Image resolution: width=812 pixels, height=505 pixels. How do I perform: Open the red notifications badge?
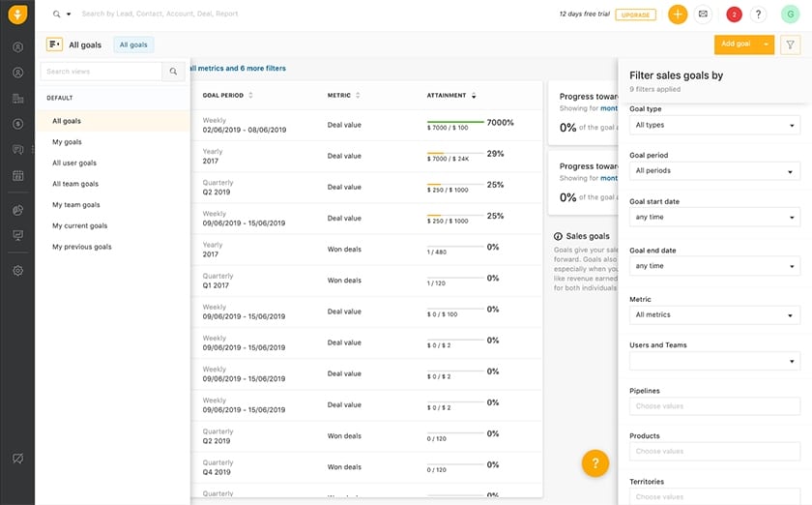pyautogui.click(x=734, y=15)
